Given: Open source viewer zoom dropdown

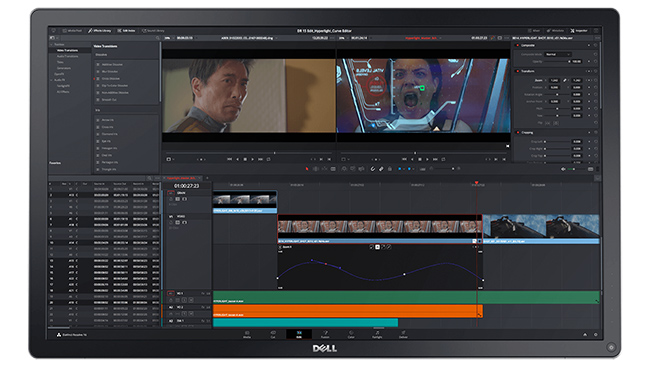Looking at the screenshot, I should tap(168, 38).
